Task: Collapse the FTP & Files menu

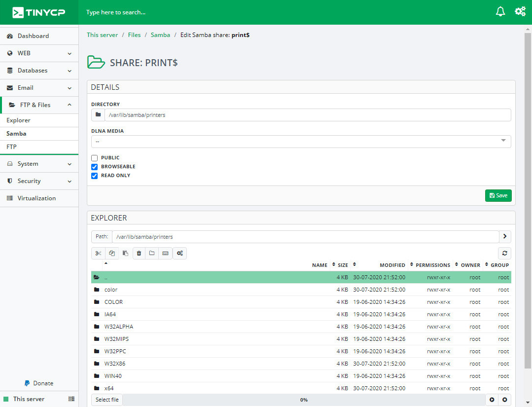Action: tap(39, 105)
